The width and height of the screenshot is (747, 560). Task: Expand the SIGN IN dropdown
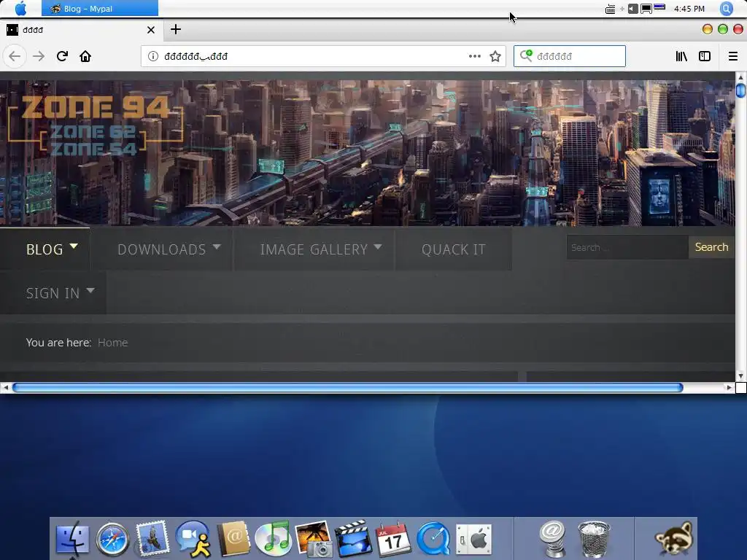tap(53, 293)
